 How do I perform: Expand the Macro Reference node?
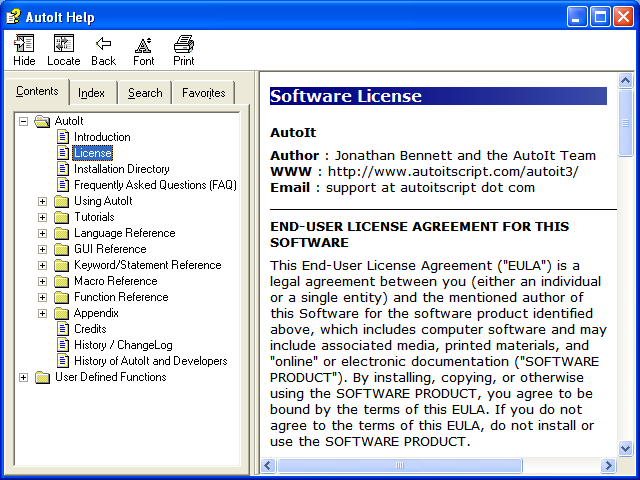(42, 281)
